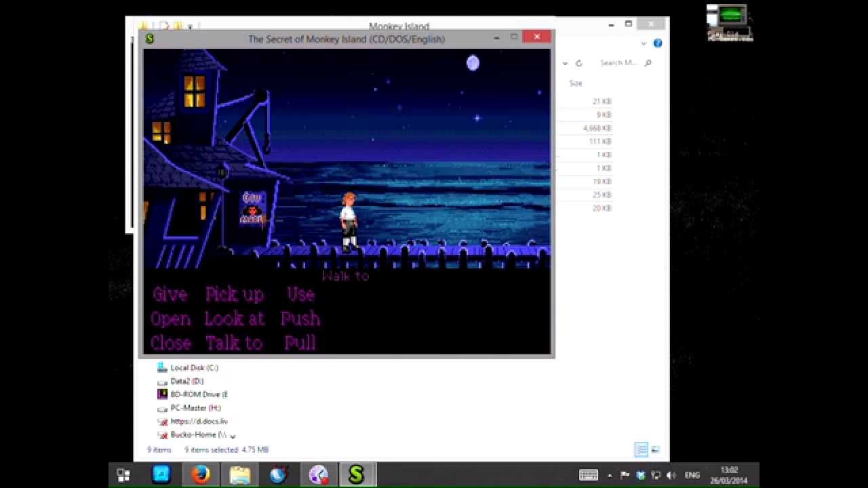
Task: Click the '9 items selected 4.75 MB' status text
Action: coord(226,449)
